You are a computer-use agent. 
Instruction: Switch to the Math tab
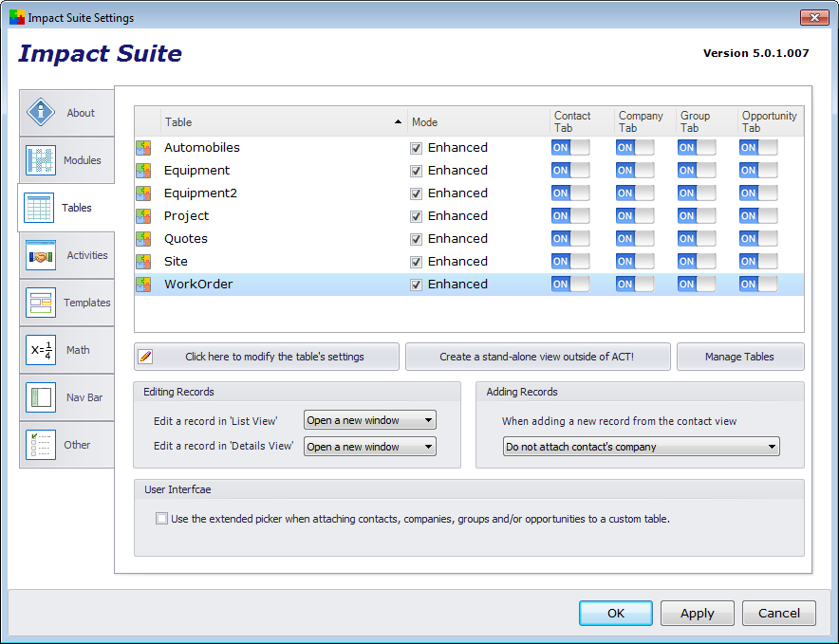66,350
